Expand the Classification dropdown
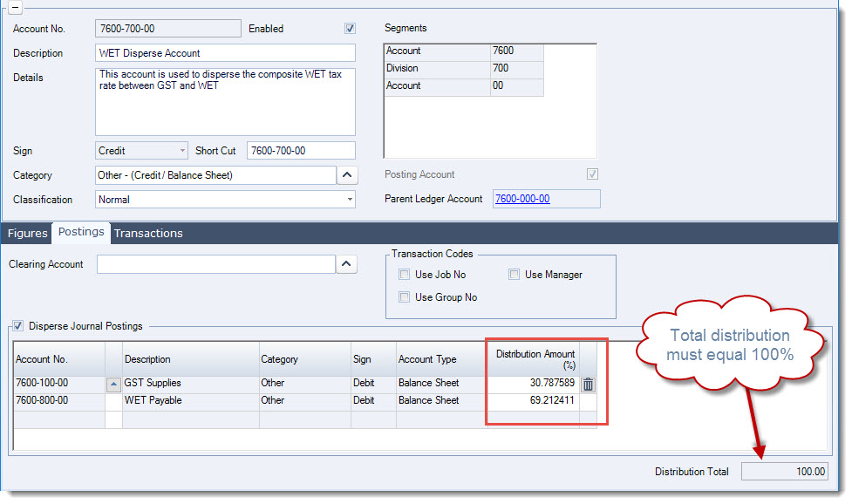Image resolution: width=852 pixels, height=504 pixels. (350, 200)
